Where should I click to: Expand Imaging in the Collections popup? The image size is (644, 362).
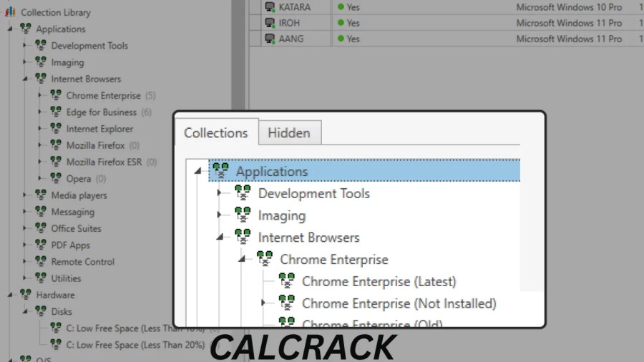[219, 215]
